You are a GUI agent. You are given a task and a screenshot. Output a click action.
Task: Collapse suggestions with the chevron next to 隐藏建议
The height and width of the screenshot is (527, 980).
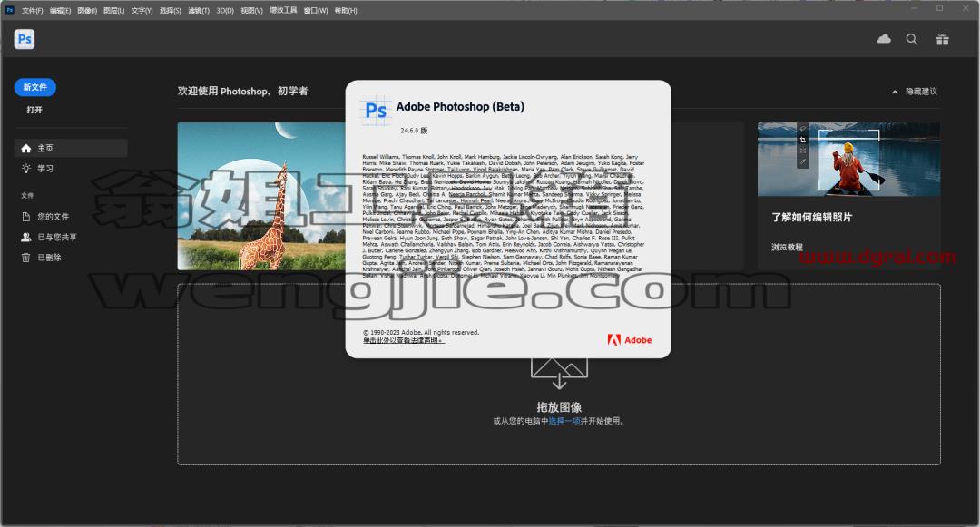tap(895, 92)
